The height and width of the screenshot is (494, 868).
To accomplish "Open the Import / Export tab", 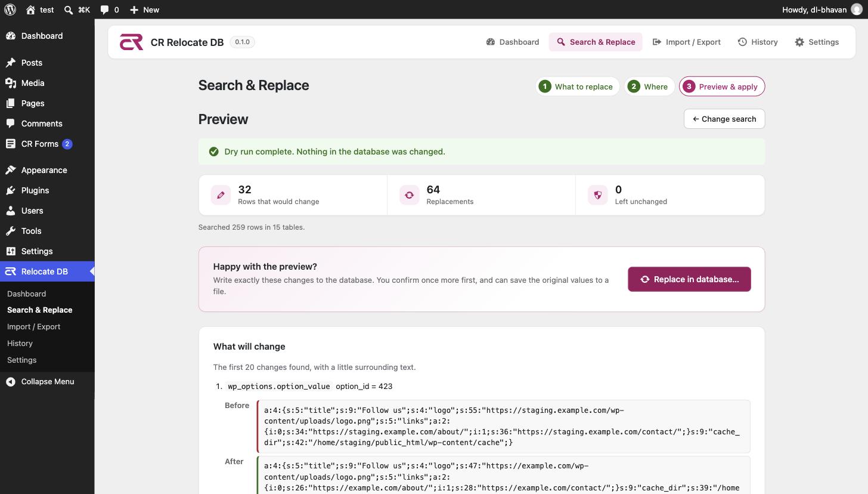I will pos(687,42).
